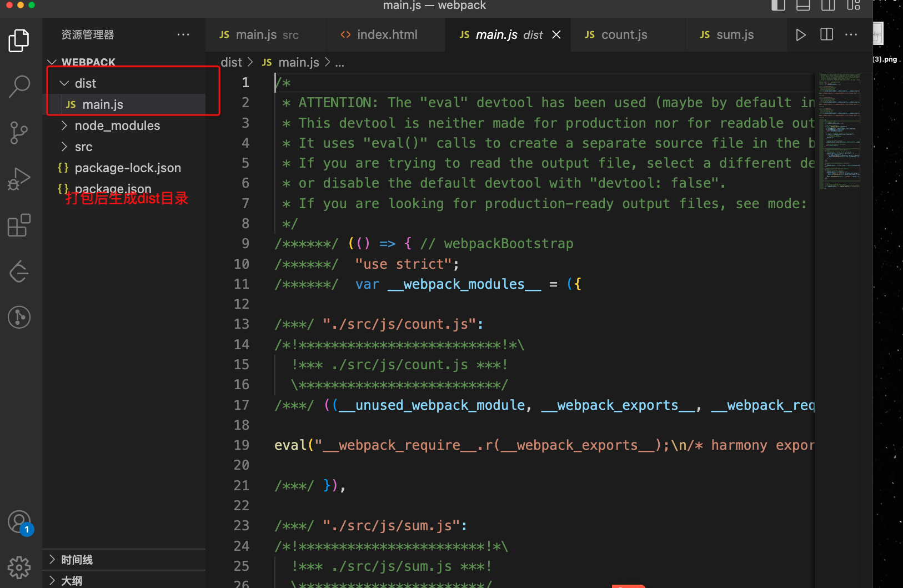This screenshot has height=588, width=903.
Task: Open the Extensions view
Action: point(19,225)
